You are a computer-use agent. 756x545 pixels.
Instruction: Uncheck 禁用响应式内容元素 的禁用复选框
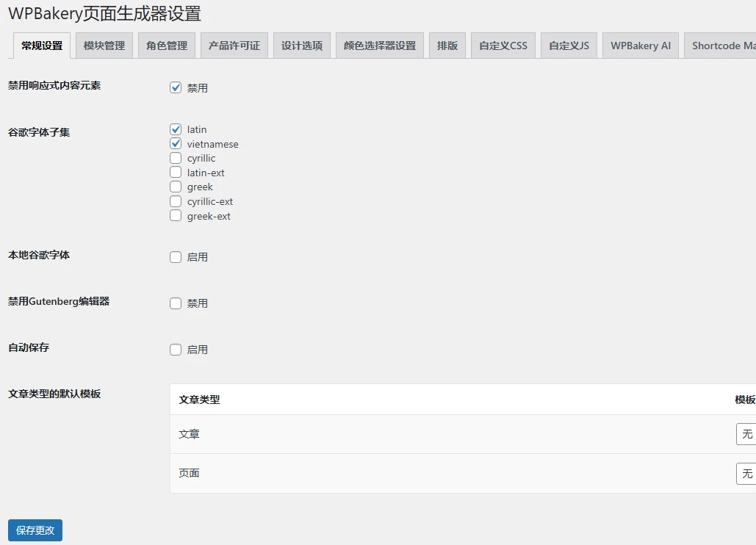[x=176, y=87]
